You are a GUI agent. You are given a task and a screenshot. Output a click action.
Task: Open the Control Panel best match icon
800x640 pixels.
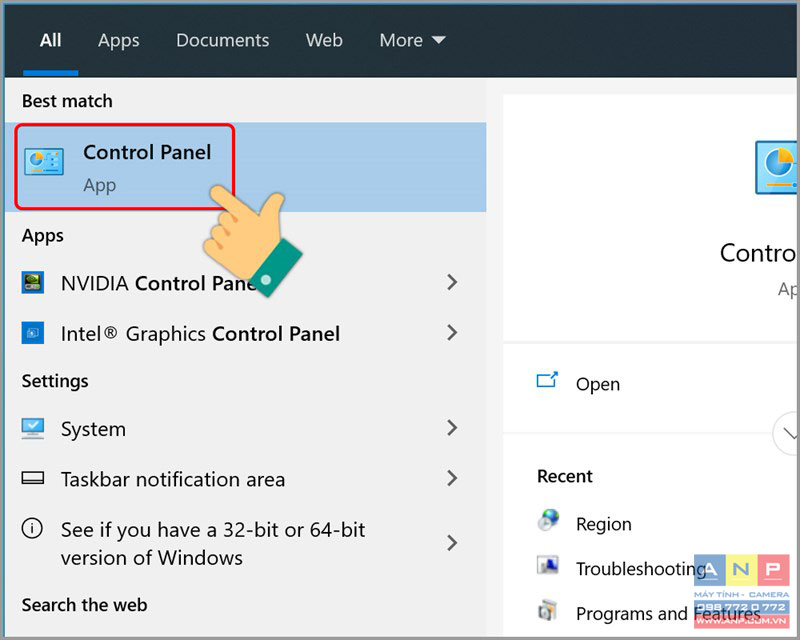pyautogui.click(x=44, y=161)
